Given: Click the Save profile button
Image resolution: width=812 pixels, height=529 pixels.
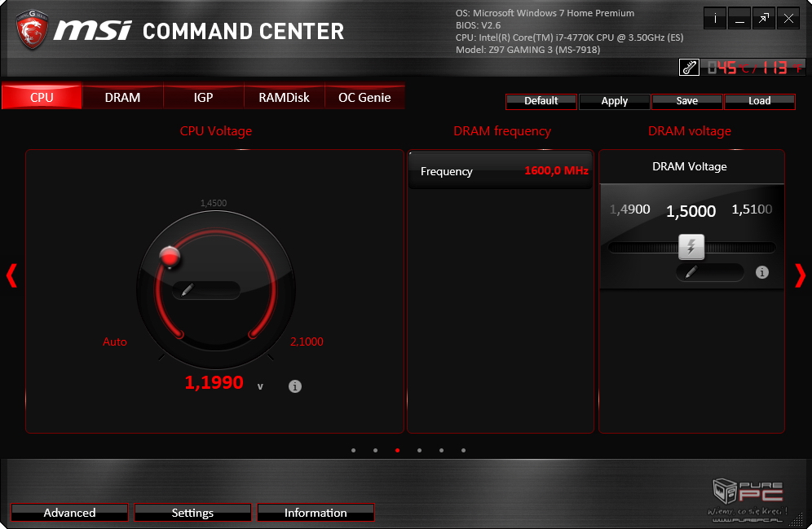Looking at the screenshot, I should coord(686,101).
